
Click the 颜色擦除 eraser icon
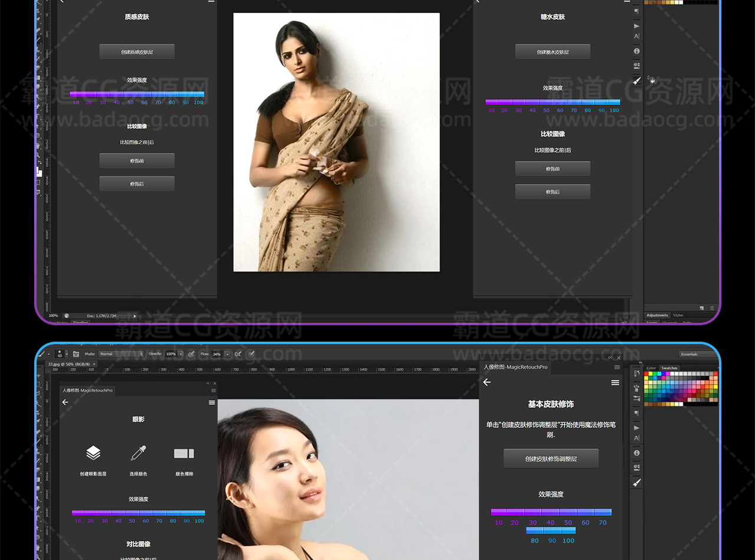coord(184,453)
